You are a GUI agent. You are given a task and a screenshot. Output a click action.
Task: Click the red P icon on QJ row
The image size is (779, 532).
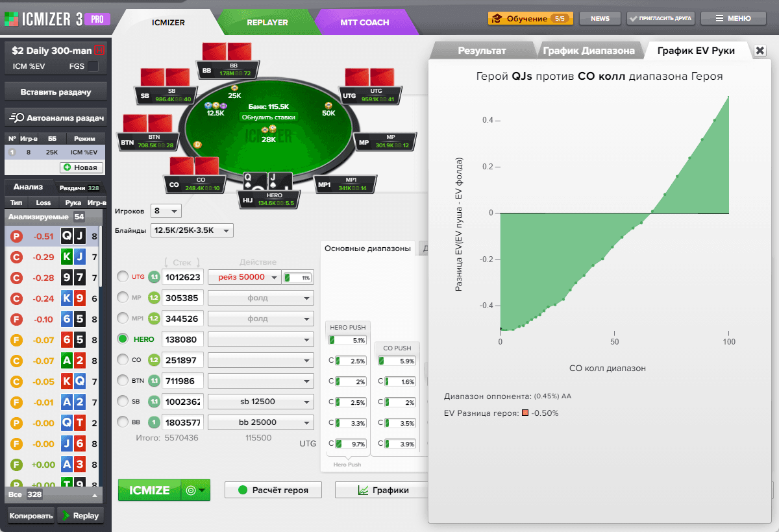point(16,236)
